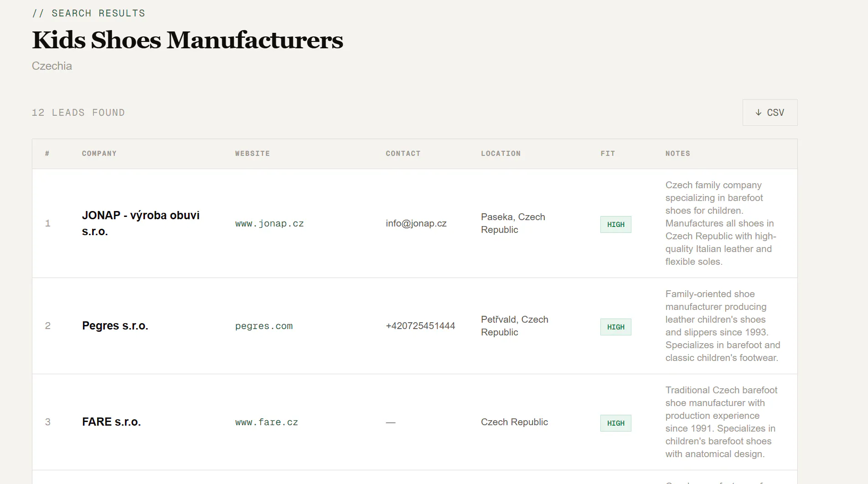Click HIGH fit badge for FARE
Image resolution: width=868 pixels, height=484 pixels.
pos(616,423)
